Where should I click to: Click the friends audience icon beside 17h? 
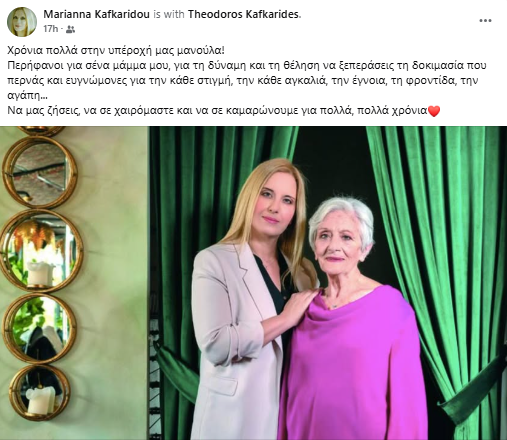point(70,29)
